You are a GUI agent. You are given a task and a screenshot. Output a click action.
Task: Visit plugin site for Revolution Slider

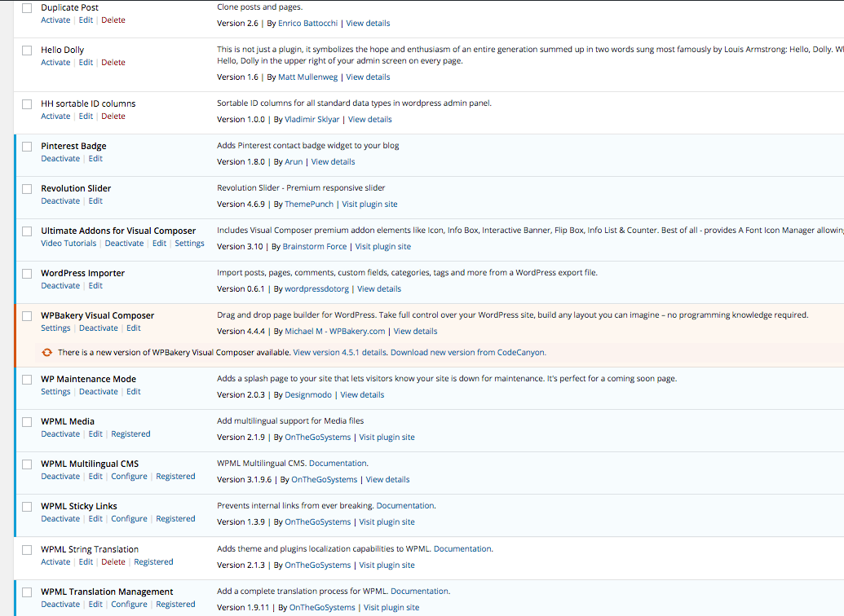click(x=369, y=205)
